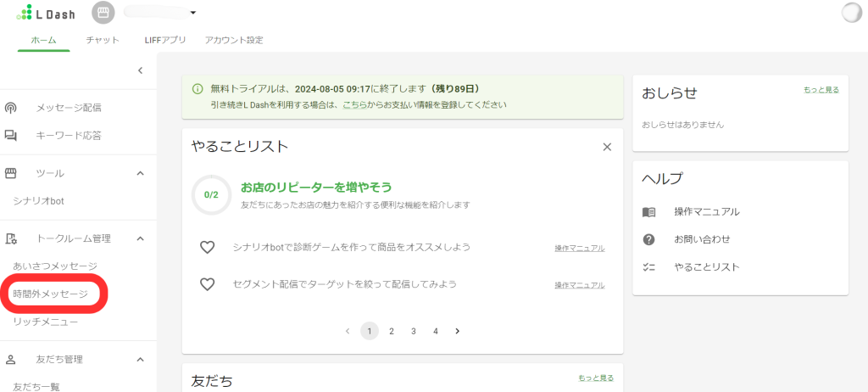
Task: Open 操作マニュアル link for セグメント配信 task
Action: coord(580,285)
